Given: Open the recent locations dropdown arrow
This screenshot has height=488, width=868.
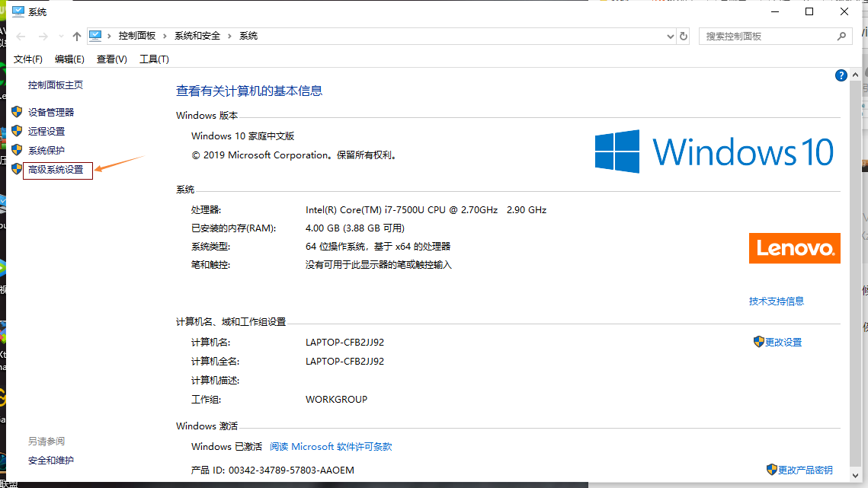Looking at the screenshot, I should click(61, 37).
